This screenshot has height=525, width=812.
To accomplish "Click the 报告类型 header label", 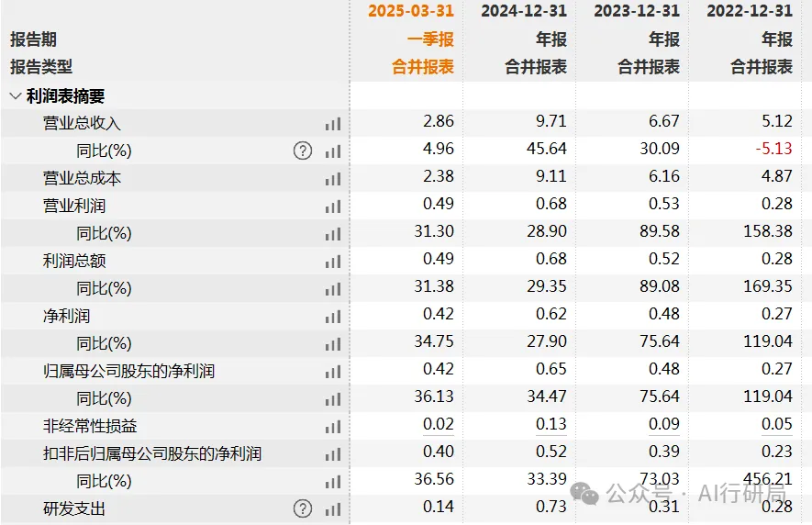I will 41,67.
